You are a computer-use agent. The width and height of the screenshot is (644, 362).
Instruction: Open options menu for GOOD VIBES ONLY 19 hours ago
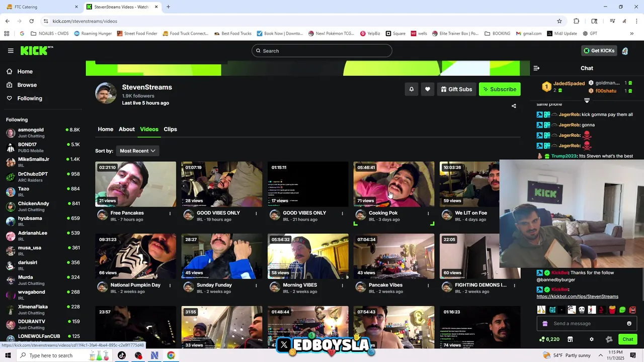(x=256, y=214)
